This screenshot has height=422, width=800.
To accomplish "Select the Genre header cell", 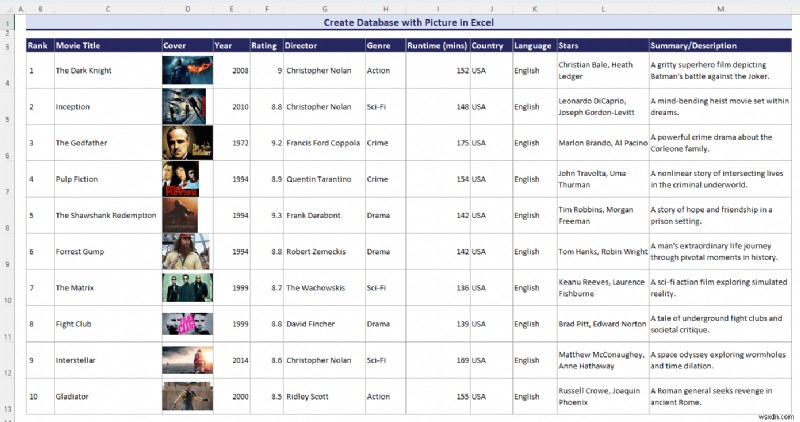I will pyautogui.click(x=385, y=45).
